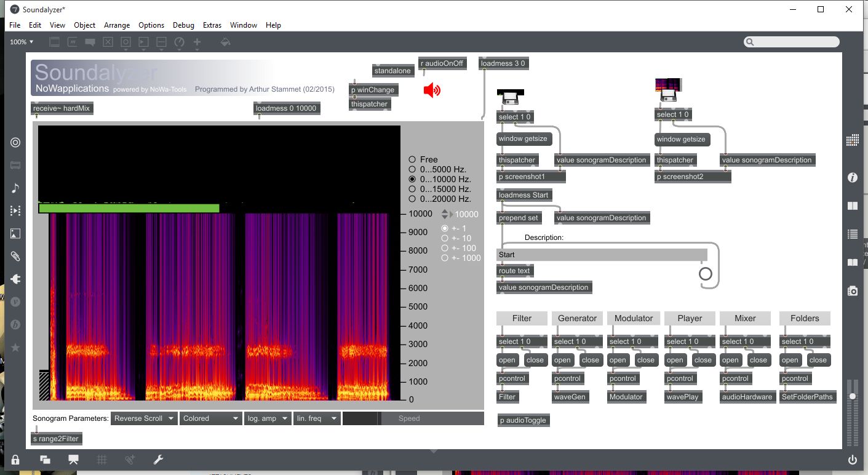The image size is (868, 475).
Task: Open the Objects browser in left sidebar
Action: [15, 142]
